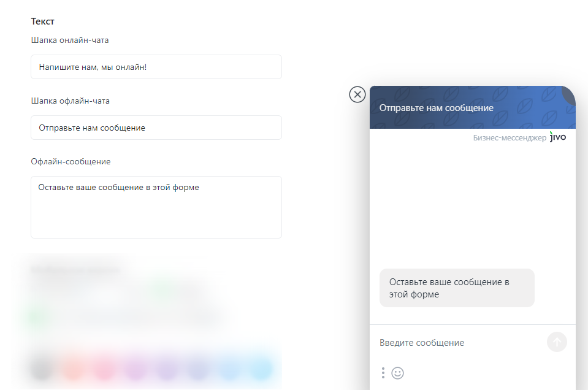This screenshot has height=390, width=588.
Task: Click the Шапка онлайн-чата field label
Action: tap(70, 40)
